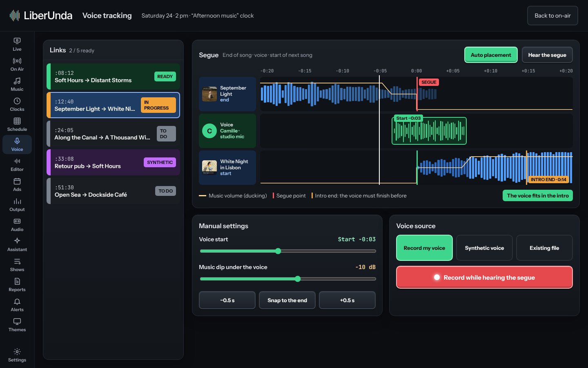
Task: Launch the Assistant sparkle icon
Action: [17, 245]
